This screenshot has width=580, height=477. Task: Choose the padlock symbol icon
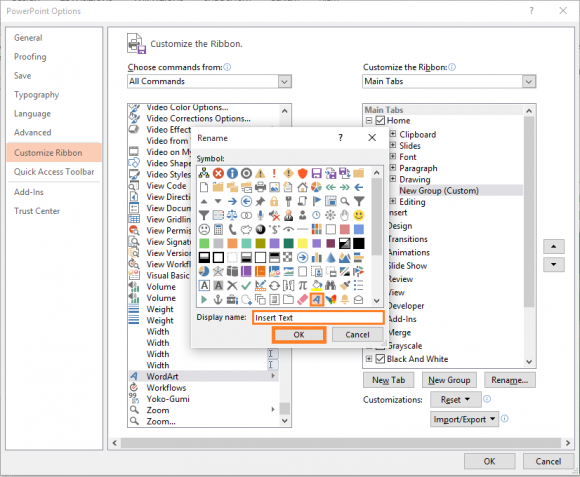(x=274, y=201)
